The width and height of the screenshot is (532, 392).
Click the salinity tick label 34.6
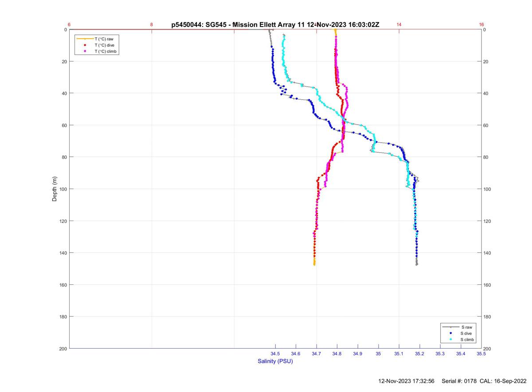(x=296, y=354)
